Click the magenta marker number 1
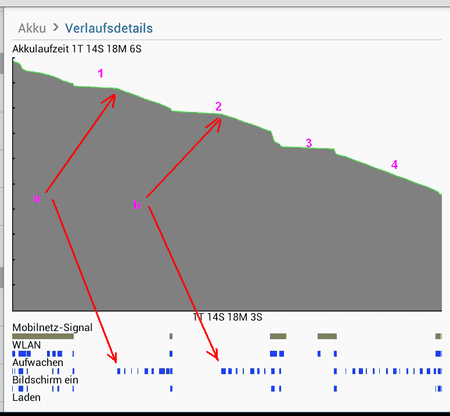 (x=100, y=73)
